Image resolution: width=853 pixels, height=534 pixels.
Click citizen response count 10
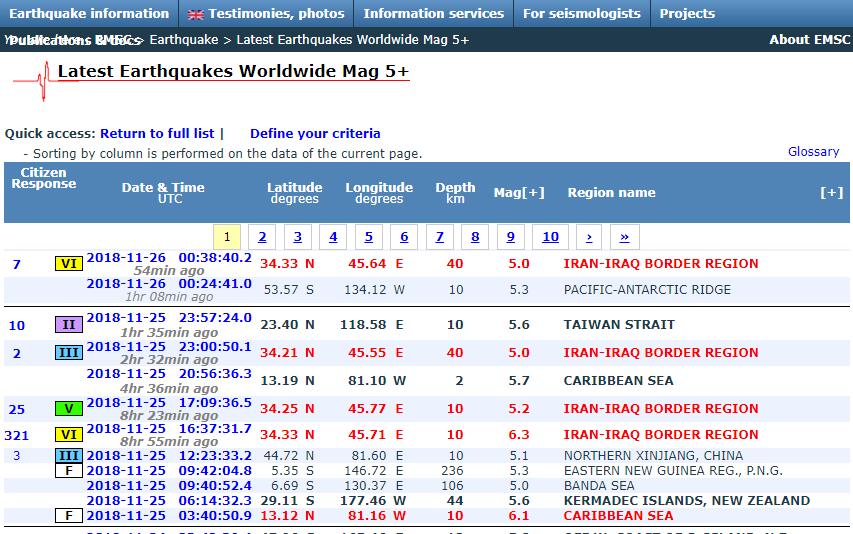(17, 326)
